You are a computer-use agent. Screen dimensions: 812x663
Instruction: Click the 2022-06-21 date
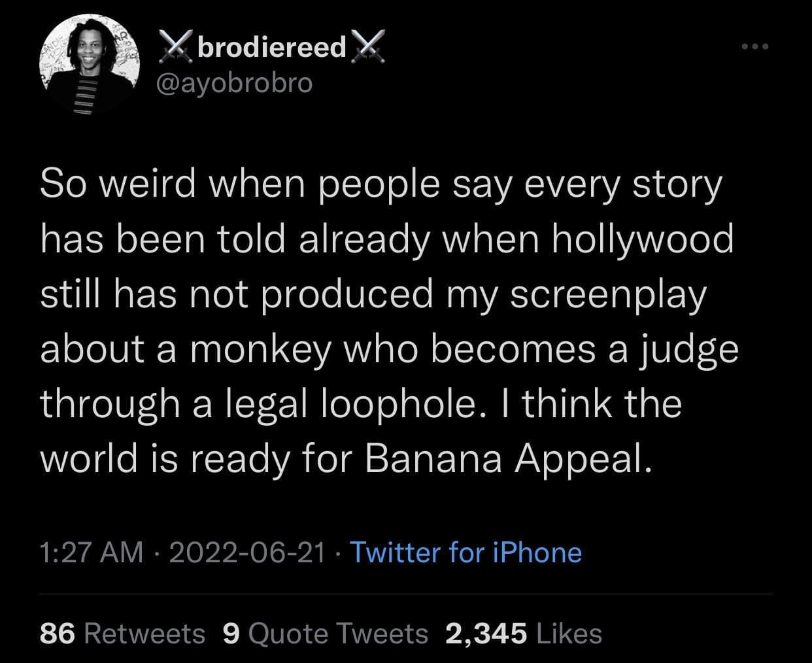[x=247, y=552]
